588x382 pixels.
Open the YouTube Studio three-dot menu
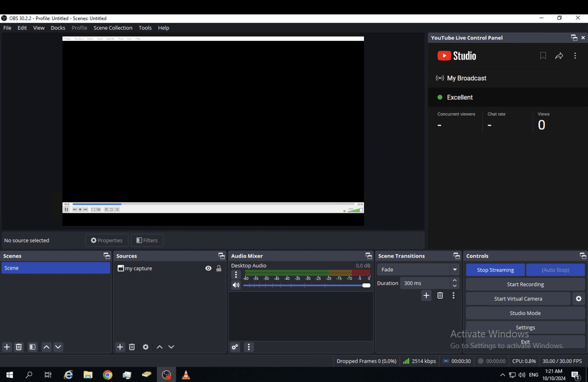click(x=575, y=56)
